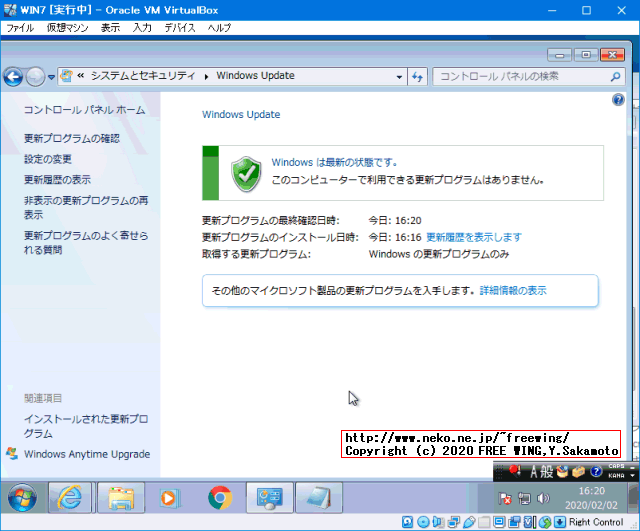Open インストールされた更新プログラム link
The width and height of the screenshot is (640, 531).
coord(86,426)
